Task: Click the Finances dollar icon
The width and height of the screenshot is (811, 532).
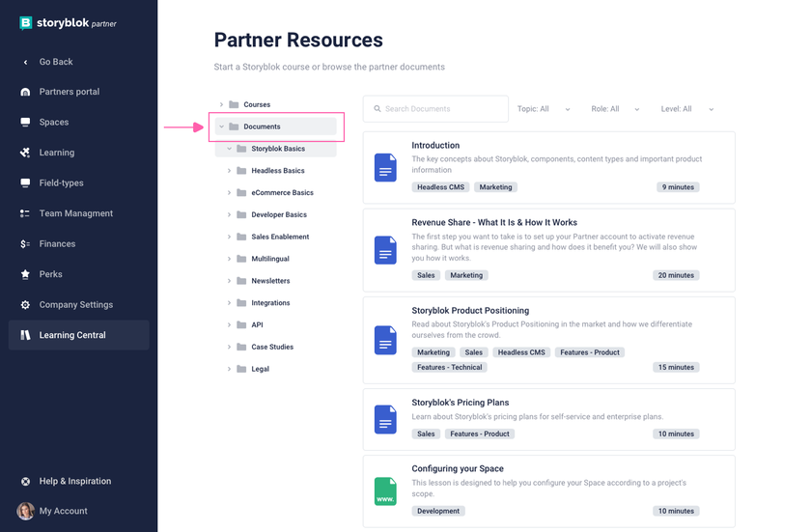Action: 25,243
